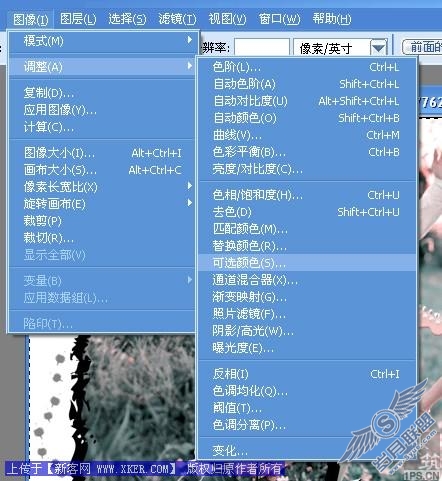Expand the 模式(M) submenu
The height and width of the screenshot is (481, 442).
click(x=102, y=41)
